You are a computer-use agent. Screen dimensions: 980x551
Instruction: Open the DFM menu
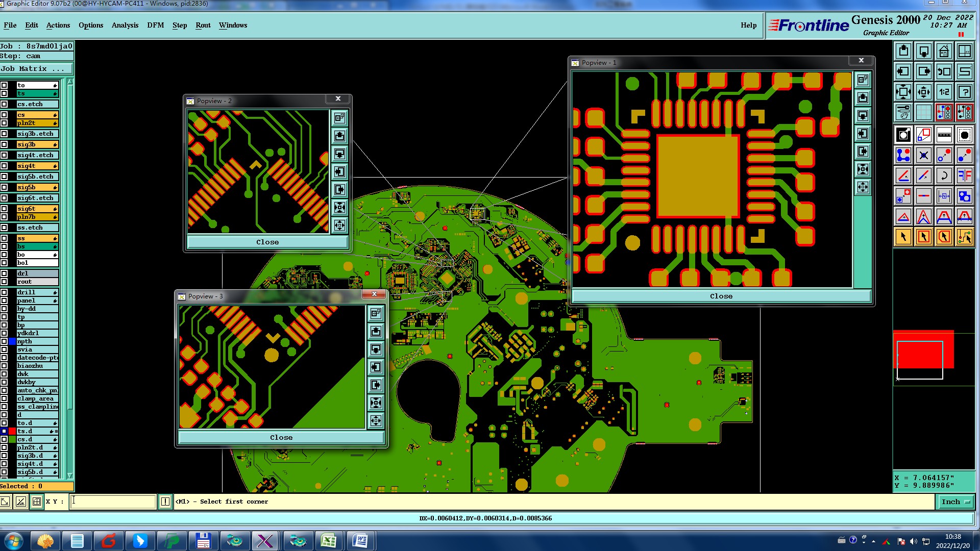point(155,25)
